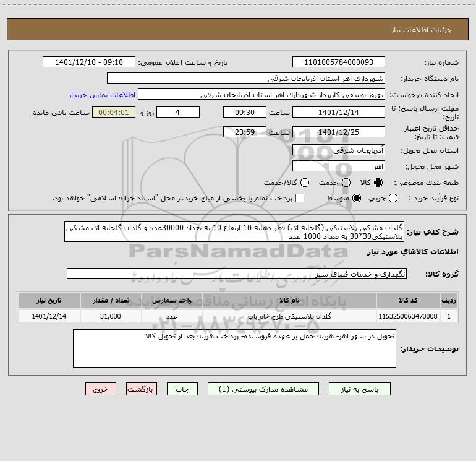Click the table need date cell 1401/12/14

49,316
